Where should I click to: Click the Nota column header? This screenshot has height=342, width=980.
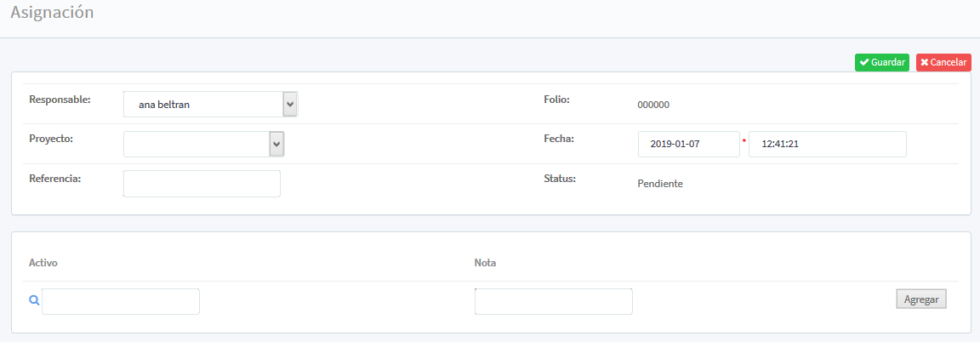coord(485,263)
